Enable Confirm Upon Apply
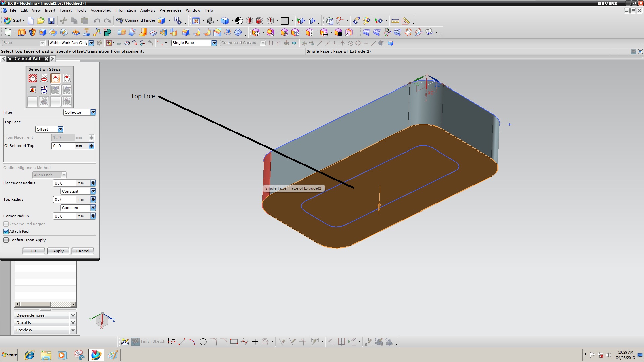 pyautogui.click(x=6, y=240)
